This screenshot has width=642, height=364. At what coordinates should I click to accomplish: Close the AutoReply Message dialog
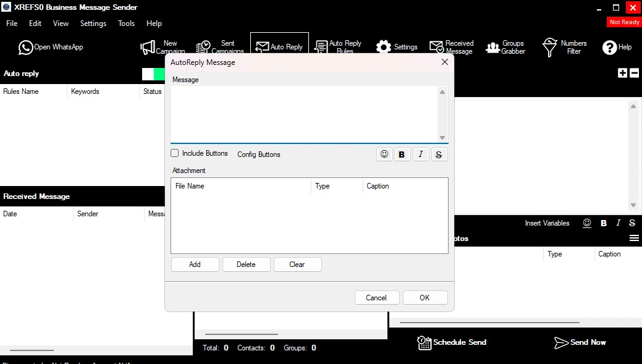(445, 62)
